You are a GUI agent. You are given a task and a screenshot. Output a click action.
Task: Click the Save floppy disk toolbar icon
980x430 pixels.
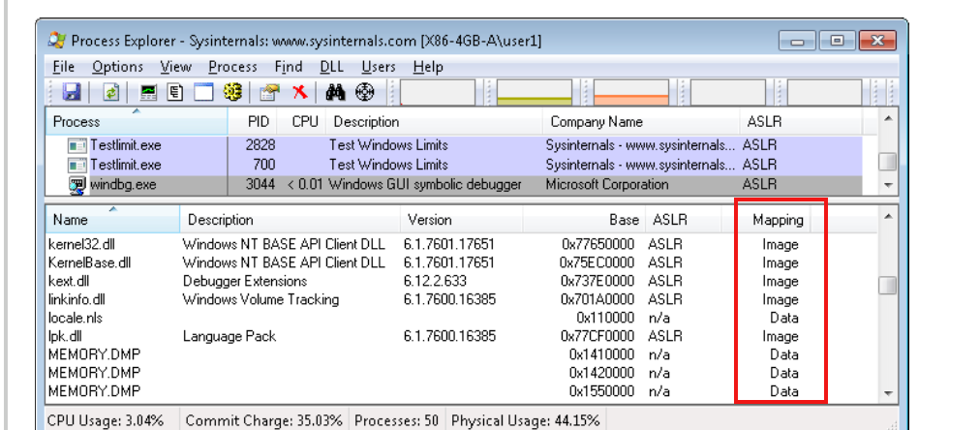tap(73, 93)
